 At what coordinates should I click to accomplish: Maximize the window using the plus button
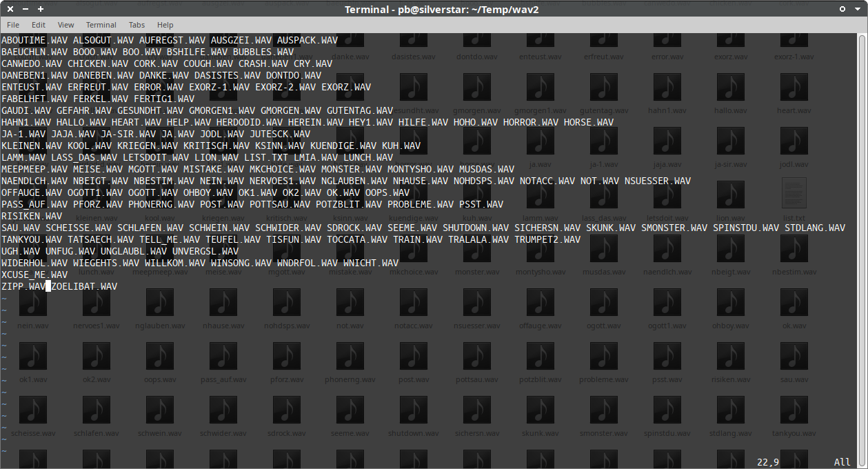pyautogui.click(x=41, y=9)
